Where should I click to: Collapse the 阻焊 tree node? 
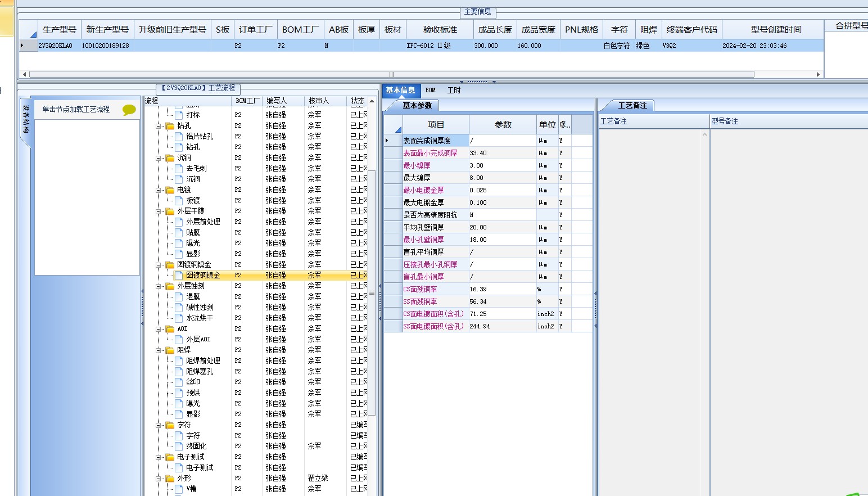[159, 350]
